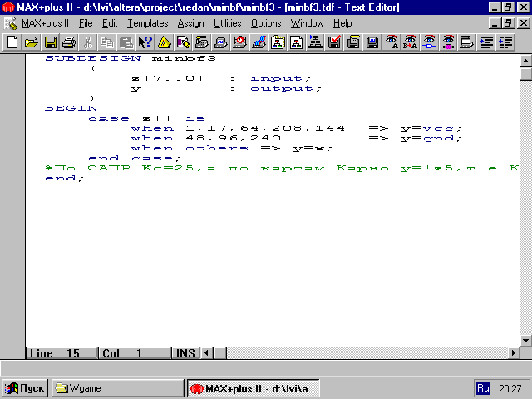Switch to the Wgame taskbar window
Viewport: 532px width, 399px height.
pos(117,388)
